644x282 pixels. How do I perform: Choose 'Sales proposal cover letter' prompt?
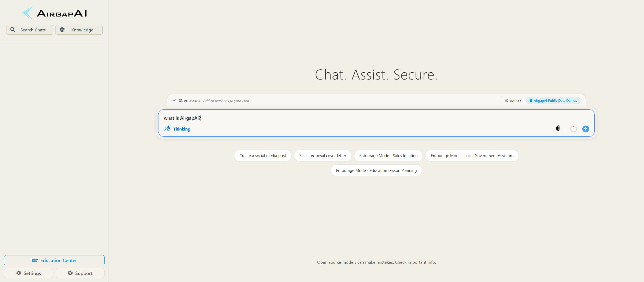pos(323,156)
